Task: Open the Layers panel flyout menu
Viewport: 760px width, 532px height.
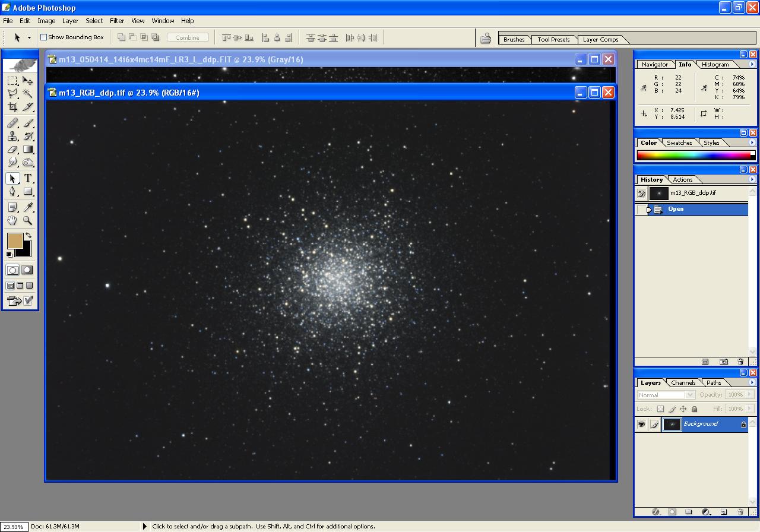Action: (752, 382)
